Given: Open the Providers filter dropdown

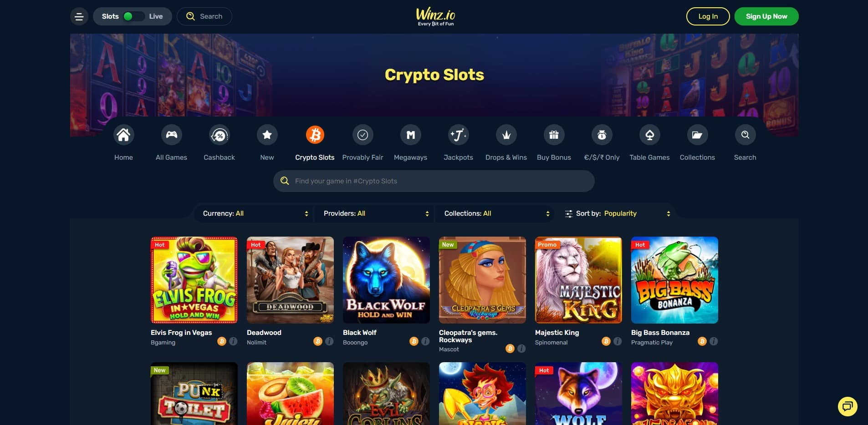Looking at the screenshot, I should click(x=375, y=213).
